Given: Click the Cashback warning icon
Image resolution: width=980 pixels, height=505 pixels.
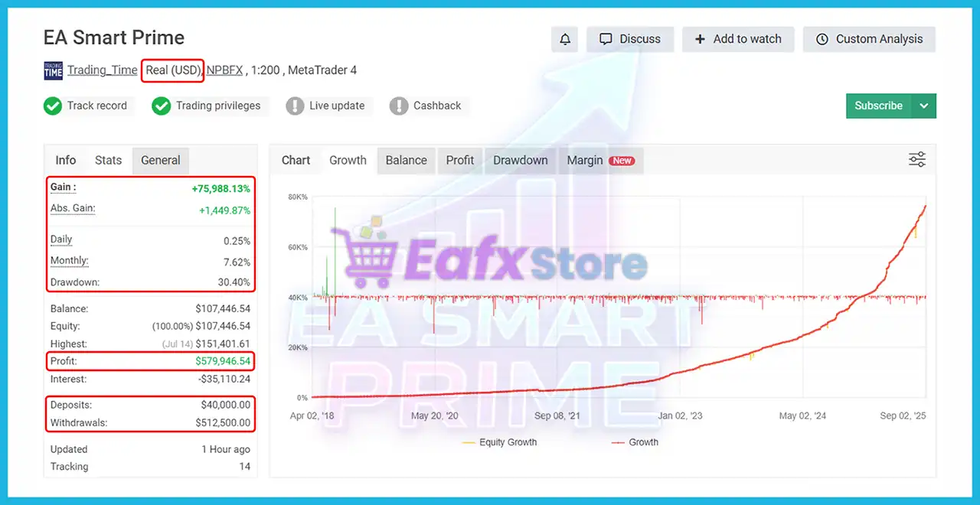Looking at the screenshot, I should click(x=399, y=106).
